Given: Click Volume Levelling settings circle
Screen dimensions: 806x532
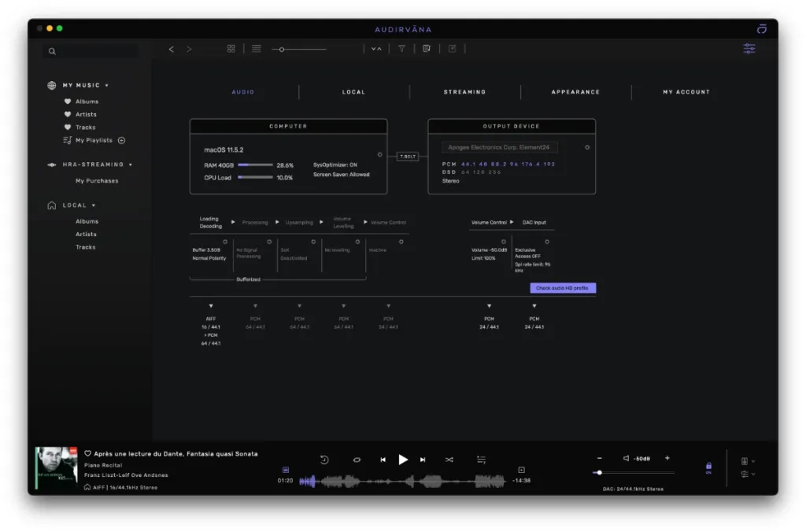Looking at the screenshot, I should pyautogui.click(x=357, y=242).
